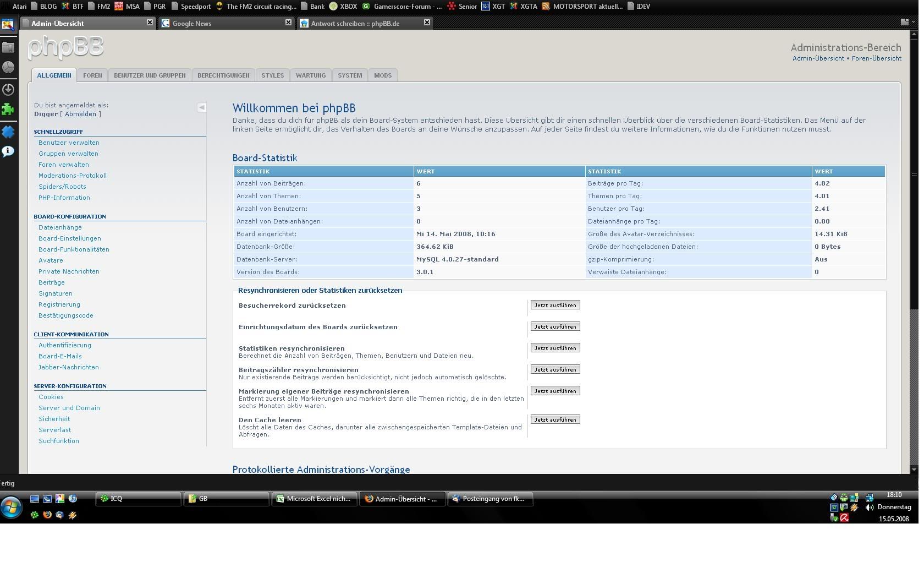Screen dimensions: 924x578
Task: Launch Firefox from the quick launch bar
Action: pos(47,515)
